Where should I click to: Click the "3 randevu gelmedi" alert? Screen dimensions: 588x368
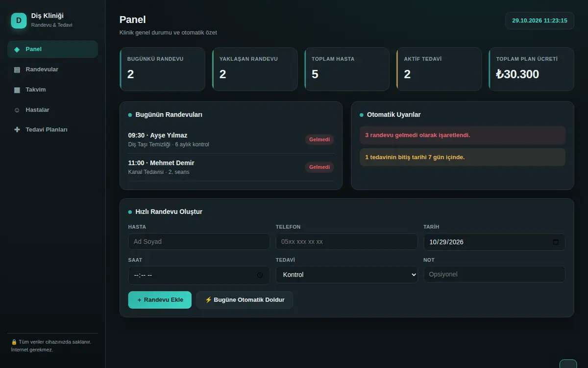[463, 135]
